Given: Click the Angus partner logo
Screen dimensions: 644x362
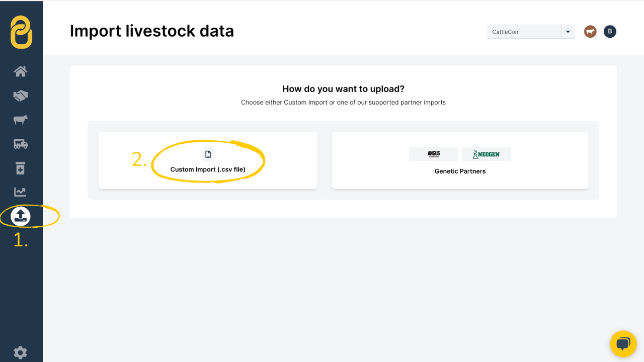Looking at the screenshot, I should (x=434, y=154).
